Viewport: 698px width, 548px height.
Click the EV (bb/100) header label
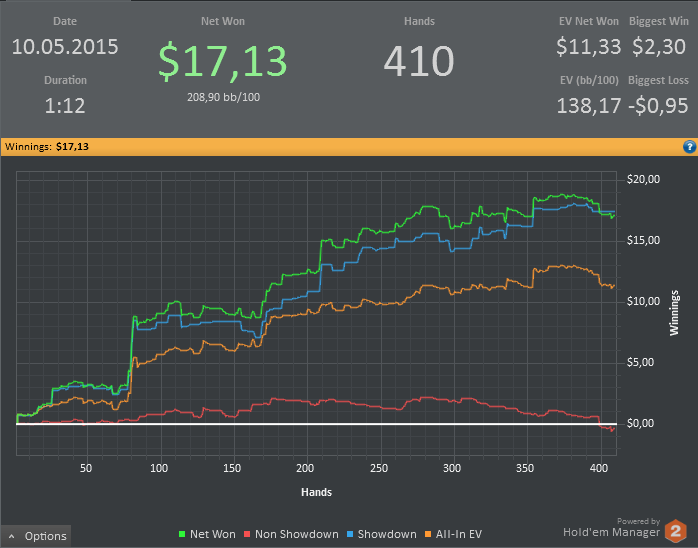pyautogui.click(x=589, y=80)
